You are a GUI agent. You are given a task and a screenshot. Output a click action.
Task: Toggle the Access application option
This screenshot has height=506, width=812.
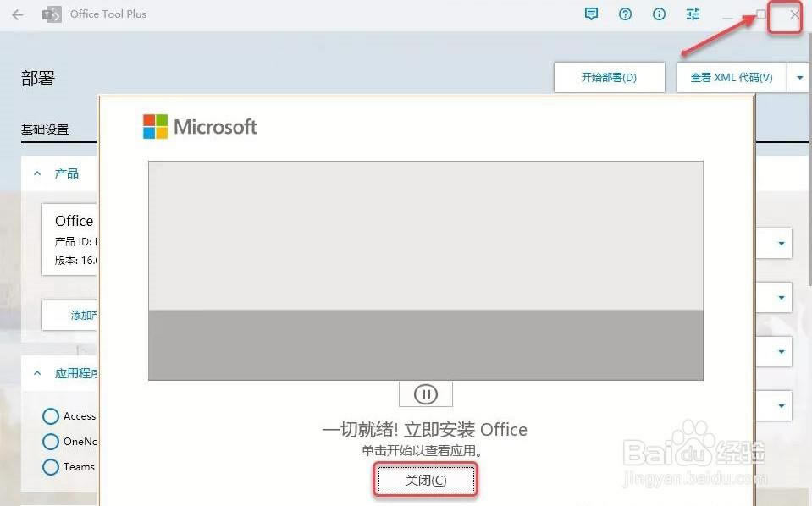click(51, 416)
